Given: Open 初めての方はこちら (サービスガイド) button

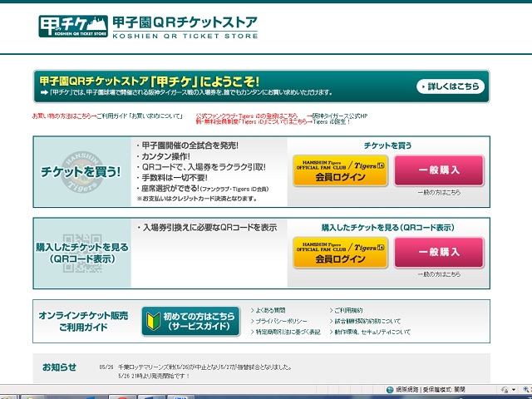Looking at the screenshot, I should tap(191, 322).
